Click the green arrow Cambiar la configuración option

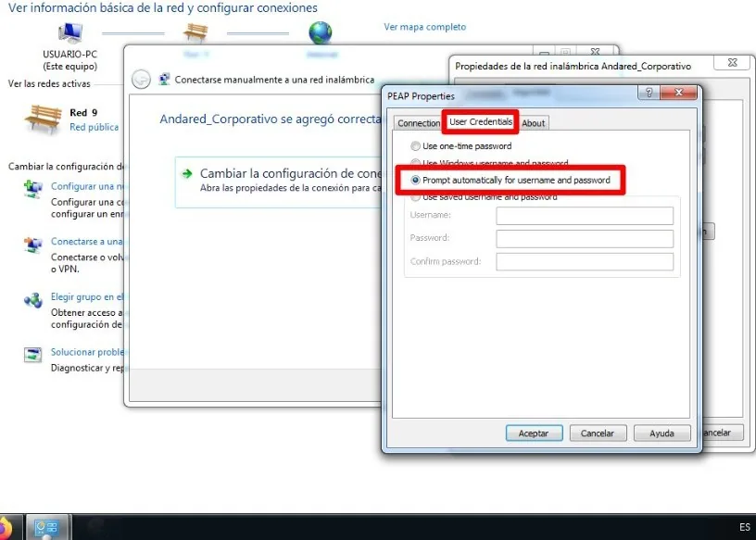(x=186, y=174)
